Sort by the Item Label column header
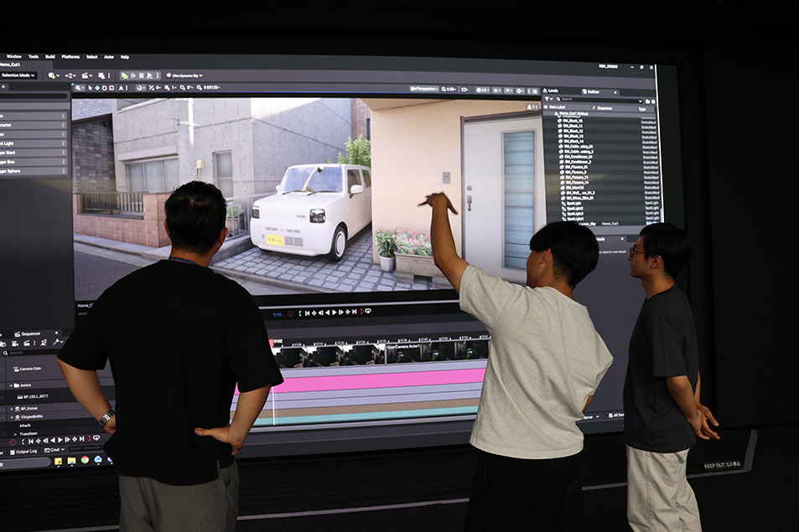The height and width of the screenshot is (532, 799). tap(558, 107)
